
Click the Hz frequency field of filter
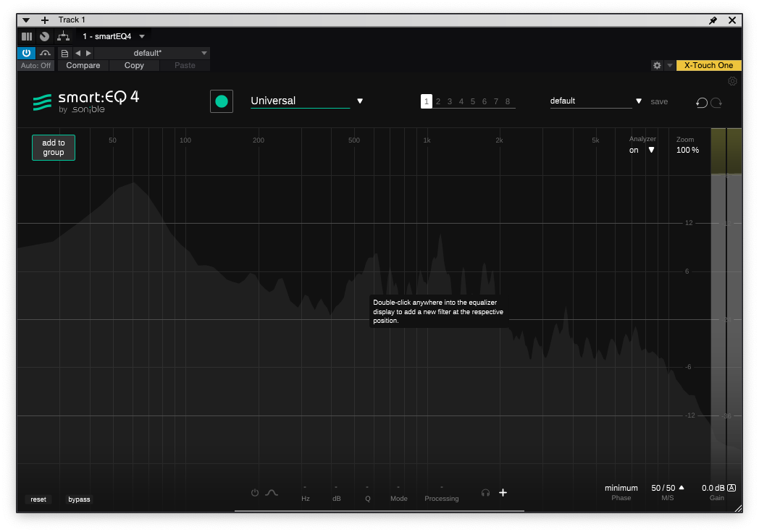point(306,493)
